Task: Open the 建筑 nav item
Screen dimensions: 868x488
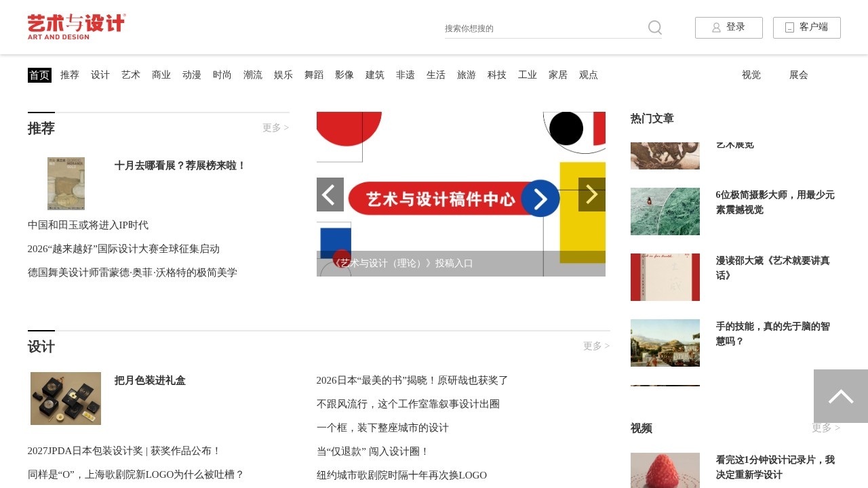Action: [x=375, y=75]
